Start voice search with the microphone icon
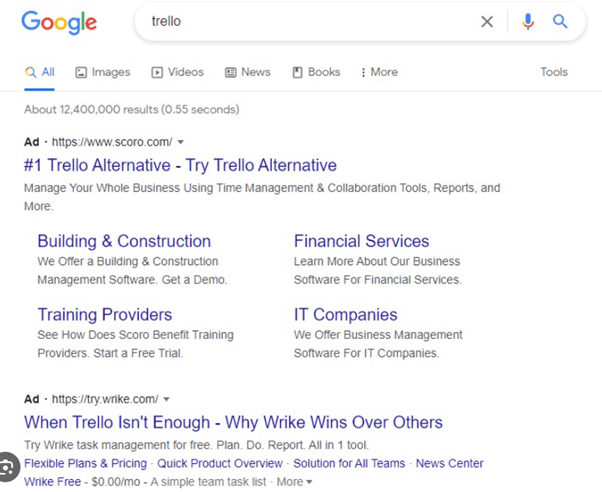The width and height of the screenshot is (602, 492). pyautogui.click(x=528, y=22)
